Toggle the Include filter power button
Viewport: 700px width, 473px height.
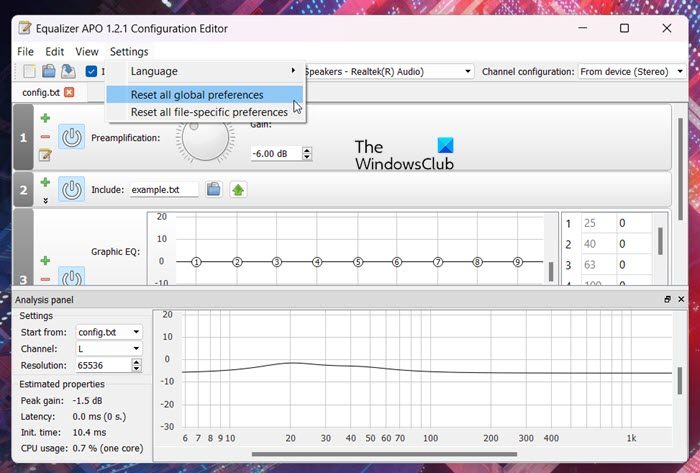[x=71, y=190]
